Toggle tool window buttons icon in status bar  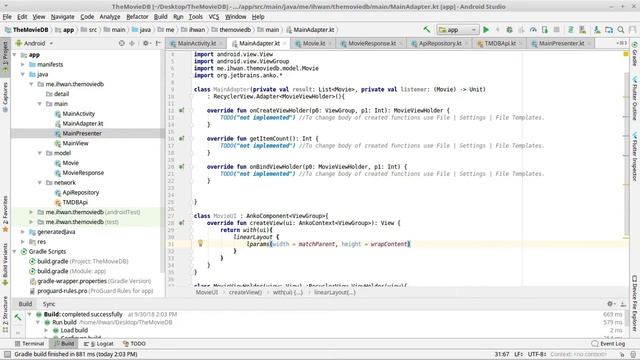click(x=7, y=354)
